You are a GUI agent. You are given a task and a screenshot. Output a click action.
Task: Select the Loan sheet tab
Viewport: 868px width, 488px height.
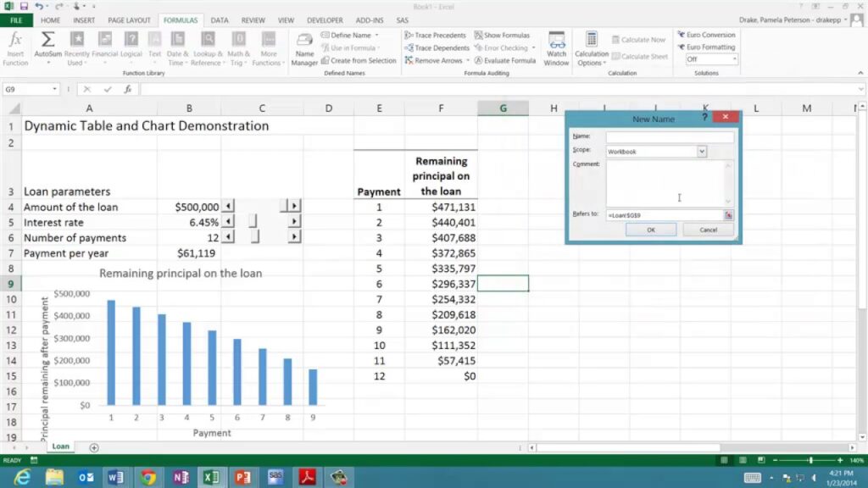pyautogui.click(x=59, y=446)
